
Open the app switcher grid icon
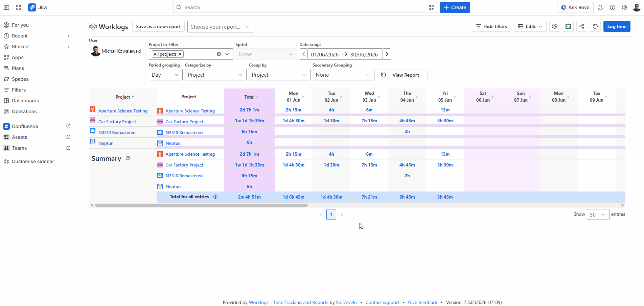tap(19, 7)
